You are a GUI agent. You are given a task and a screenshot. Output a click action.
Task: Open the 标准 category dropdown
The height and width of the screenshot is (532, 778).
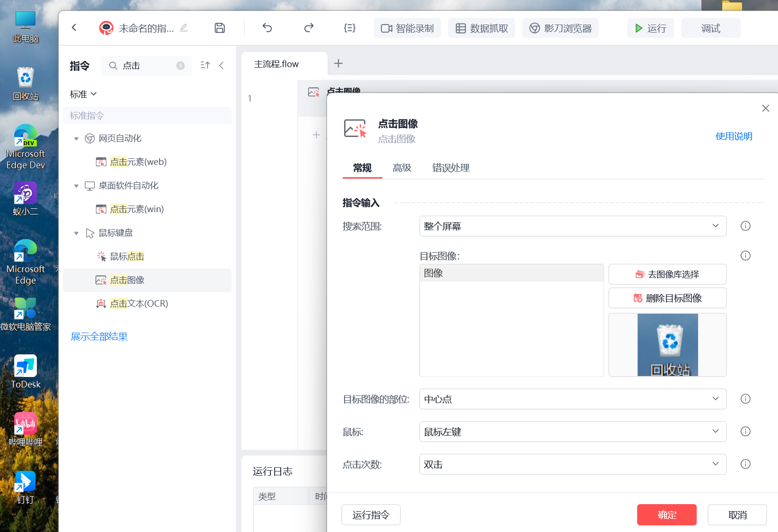[83, 94]
